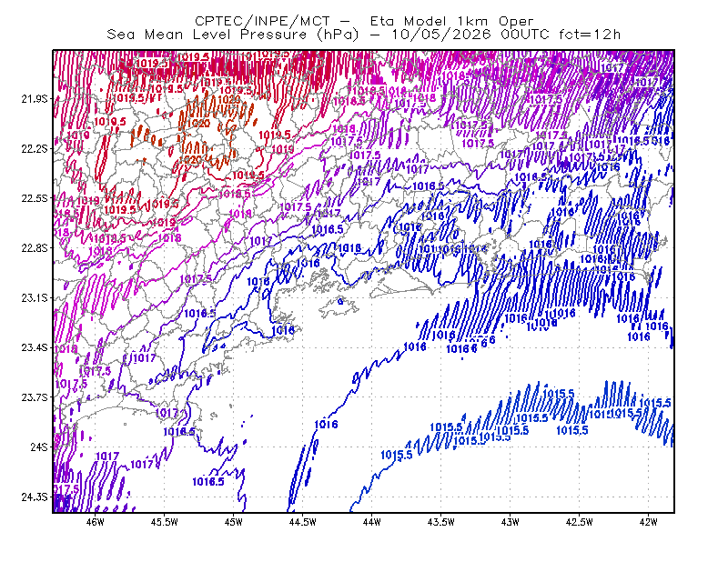Click the 44W longitude axis label
Screen dimensions: 728x562
tap(372, 522)
